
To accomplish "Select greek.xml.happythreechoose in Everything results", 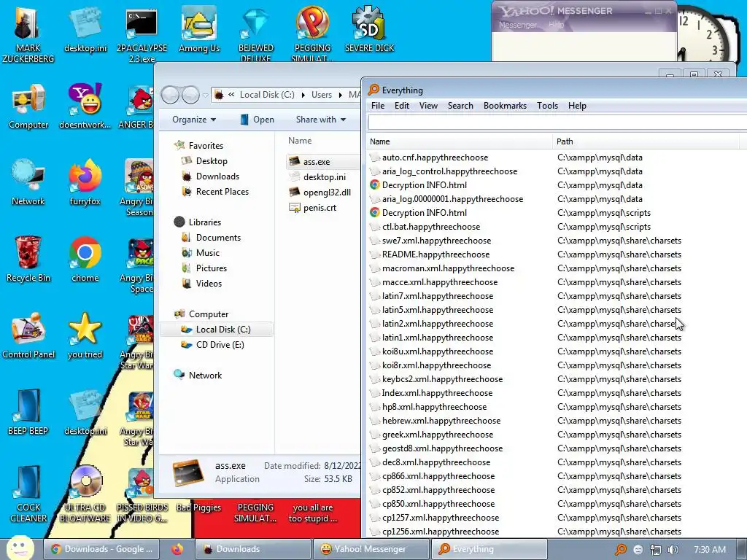I will (x=432, y=435).
